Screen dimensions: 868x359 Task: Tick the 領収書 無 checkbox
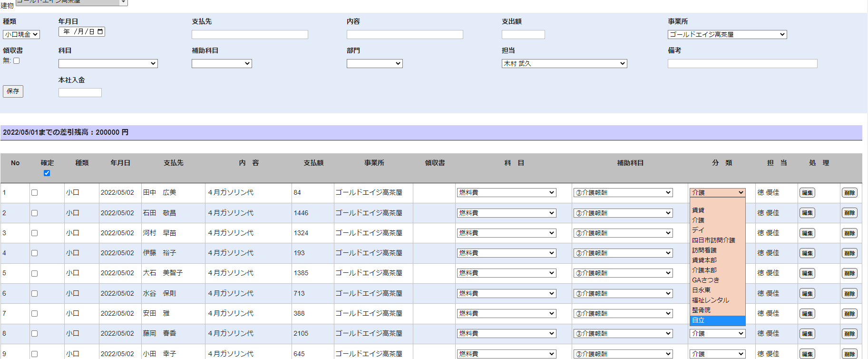[x=17, y=61]
